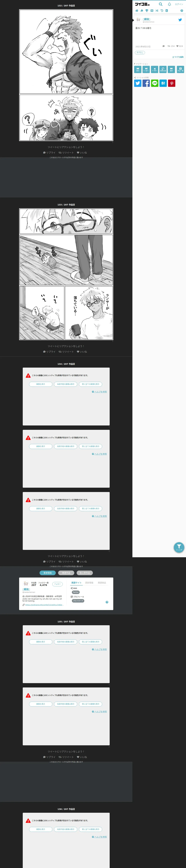Share on Hatena Bookmark B! button

(x=163, y=83)
